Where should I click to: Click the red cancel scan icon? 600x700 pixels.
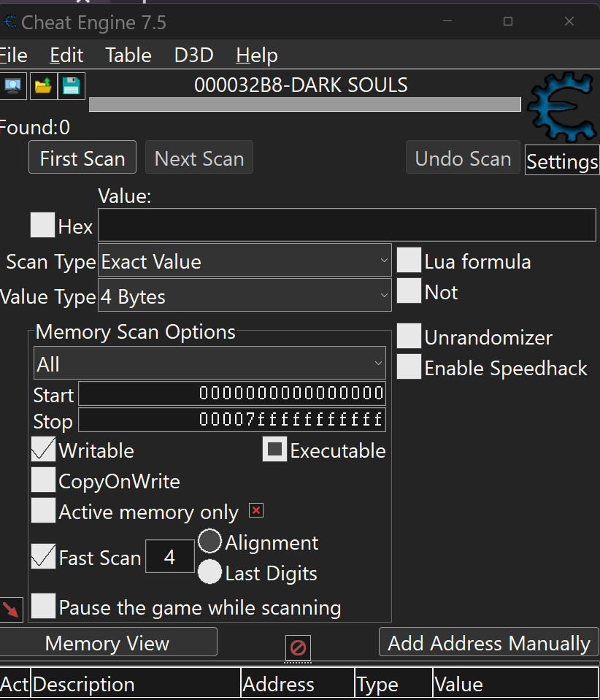(298, 646)
